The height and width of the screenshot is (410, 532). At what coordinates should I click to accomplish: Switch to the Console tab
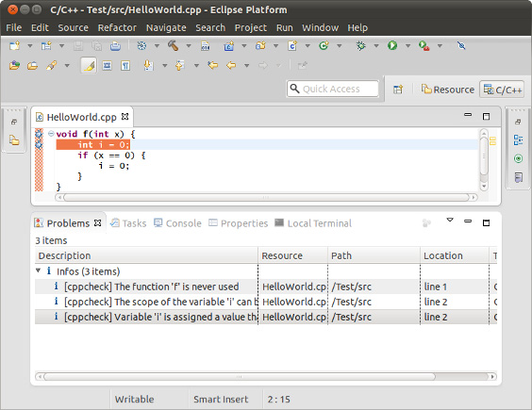177,223
